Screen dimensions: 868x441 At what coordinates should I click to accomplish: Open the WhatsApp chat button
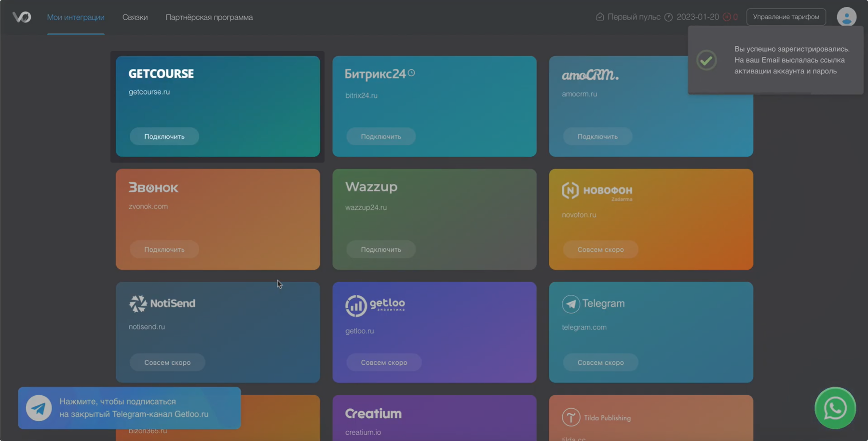[x=835, y=408]
